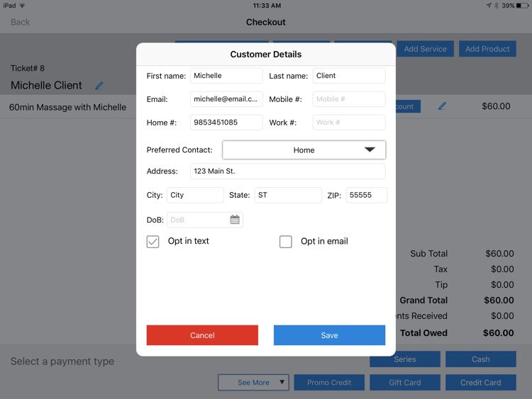The width and height of the screenshot is (532, 399).
Task: Edit the Last name field
Action: coord(349,76)
